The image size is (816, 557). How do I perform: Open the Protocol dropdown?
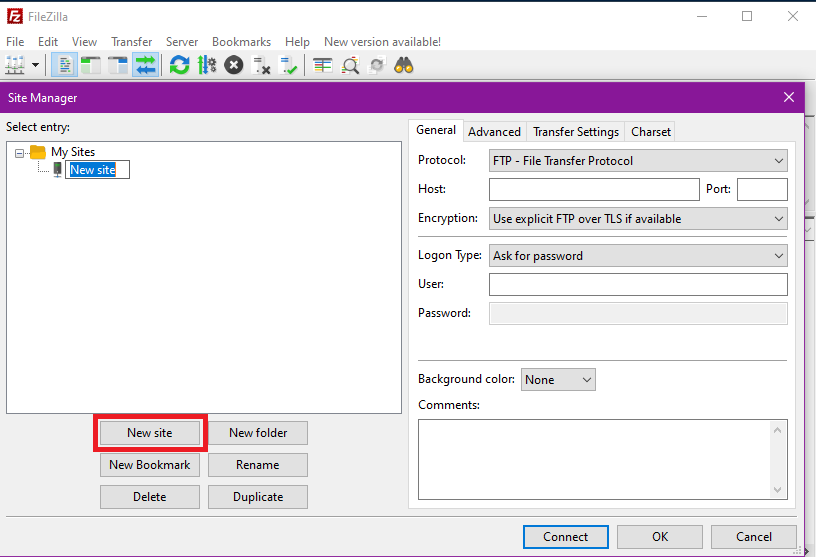click(x=638, y=161)
